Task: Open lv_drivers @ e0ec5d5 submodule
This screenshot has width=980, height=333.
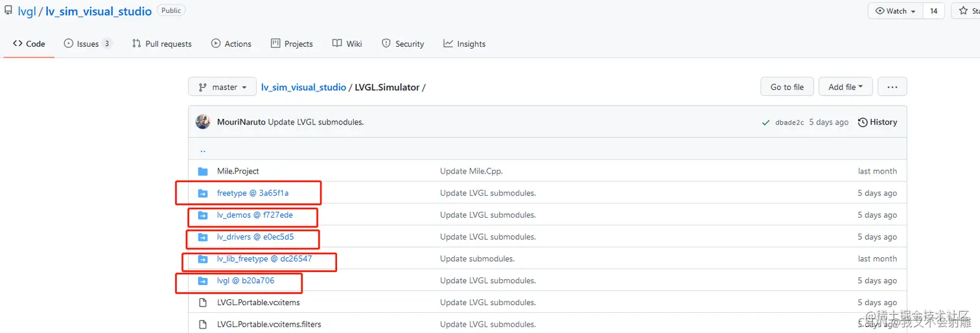Action: click(x=255, y=237)
